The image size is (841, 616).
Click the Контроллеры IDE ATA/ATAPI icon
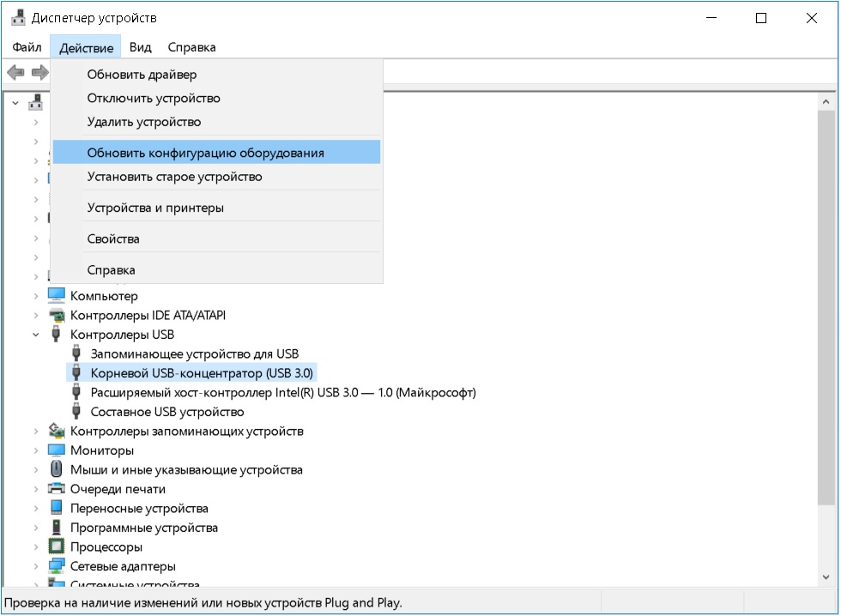pyautogui.click(x=57, y=315)
